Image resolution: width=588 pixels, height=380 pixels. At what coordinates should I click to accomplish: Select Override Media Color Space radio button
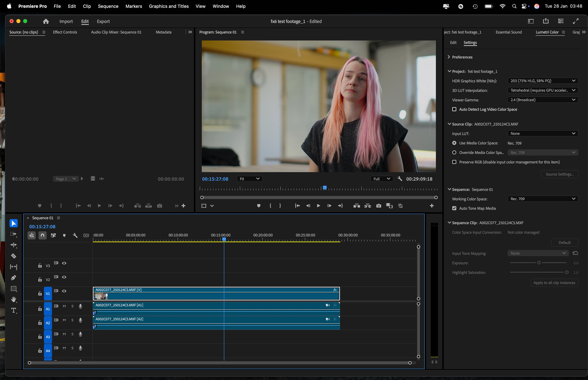click(454, 153)
